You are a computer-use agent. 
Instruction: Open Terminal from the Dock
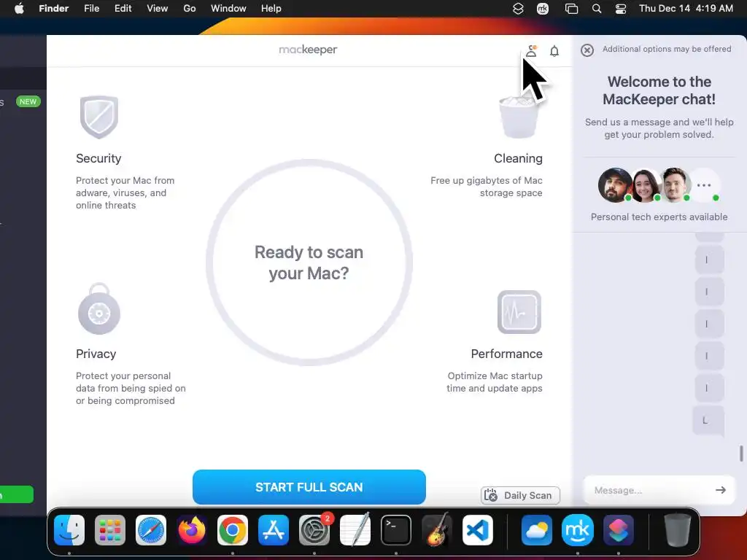(x=396, y=530)
